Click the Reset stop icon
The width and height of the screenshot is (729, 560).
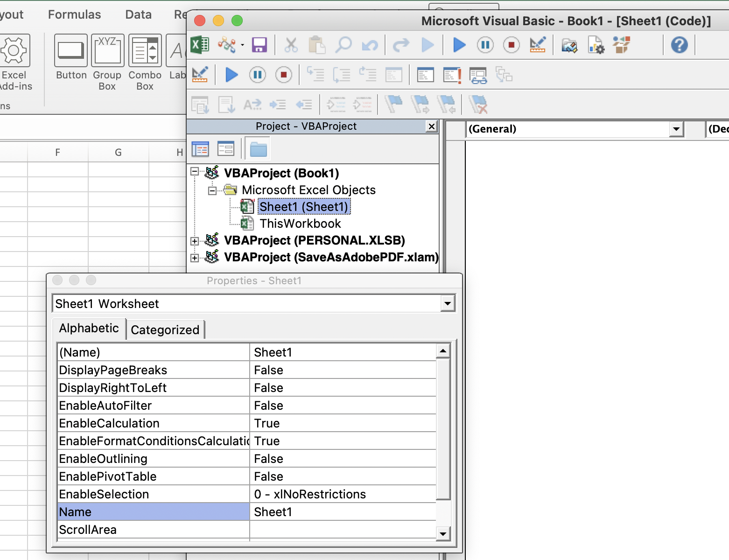click(x=511, y=45)
